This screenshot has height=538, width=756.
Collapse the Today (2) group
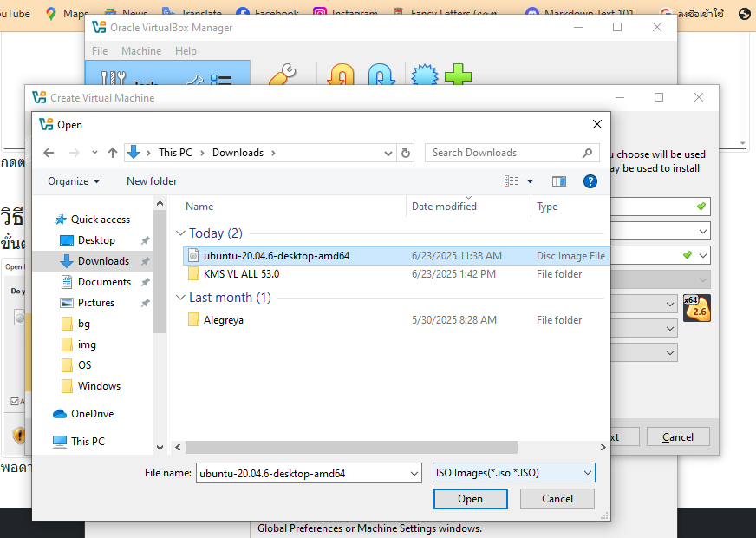coord(180,233)
